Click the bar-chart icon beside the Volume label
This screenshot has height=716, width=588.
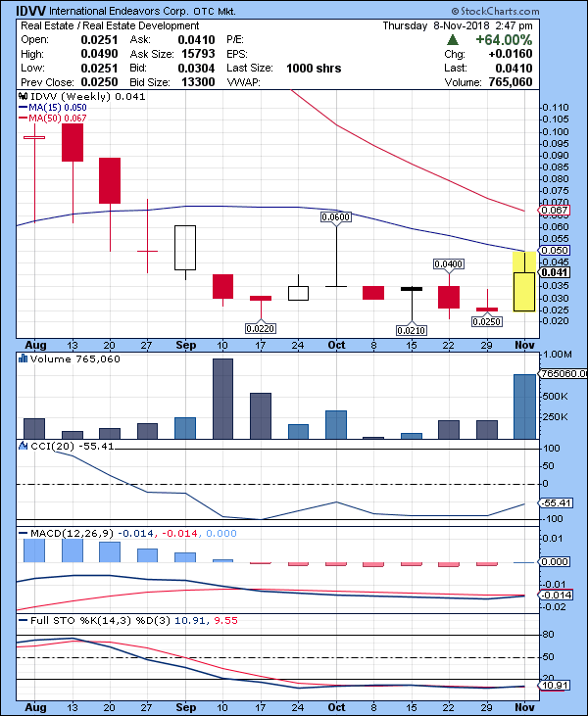[23, 358]
